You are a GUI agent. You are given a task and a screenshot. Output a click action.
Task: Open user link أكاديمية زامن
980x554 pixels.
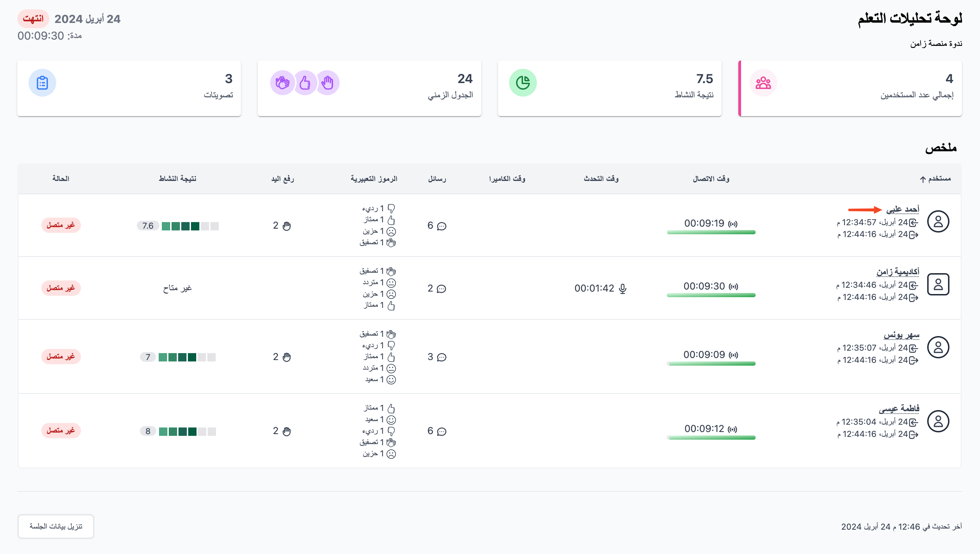(898, 271)
